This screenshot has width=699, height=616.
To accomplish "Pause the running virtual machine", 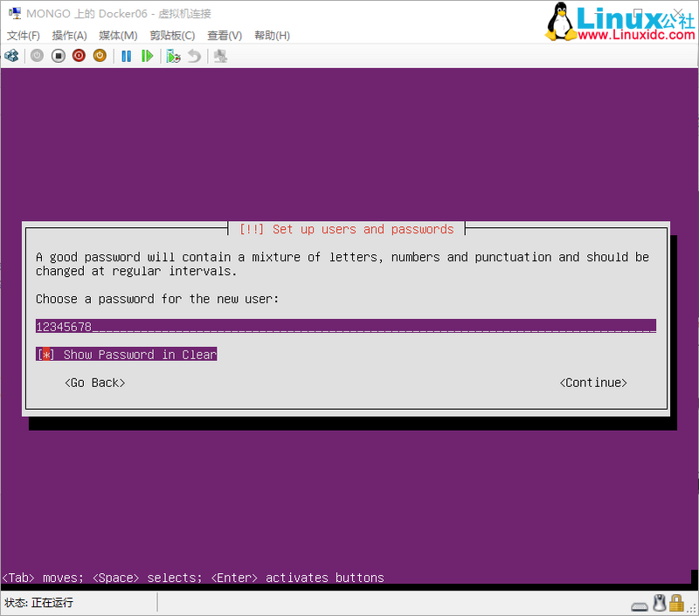I will coord(125,56).
